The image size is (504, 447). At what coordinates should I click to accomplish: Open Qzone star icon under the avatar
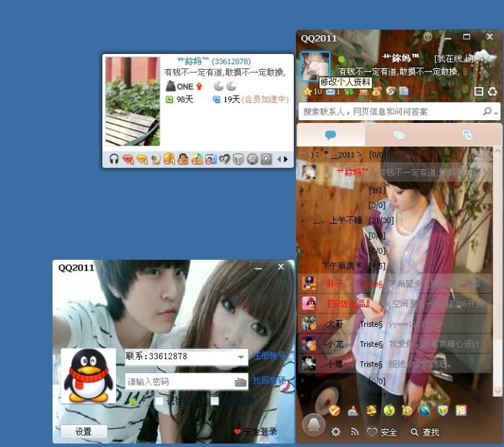click(x=307, y=92)
